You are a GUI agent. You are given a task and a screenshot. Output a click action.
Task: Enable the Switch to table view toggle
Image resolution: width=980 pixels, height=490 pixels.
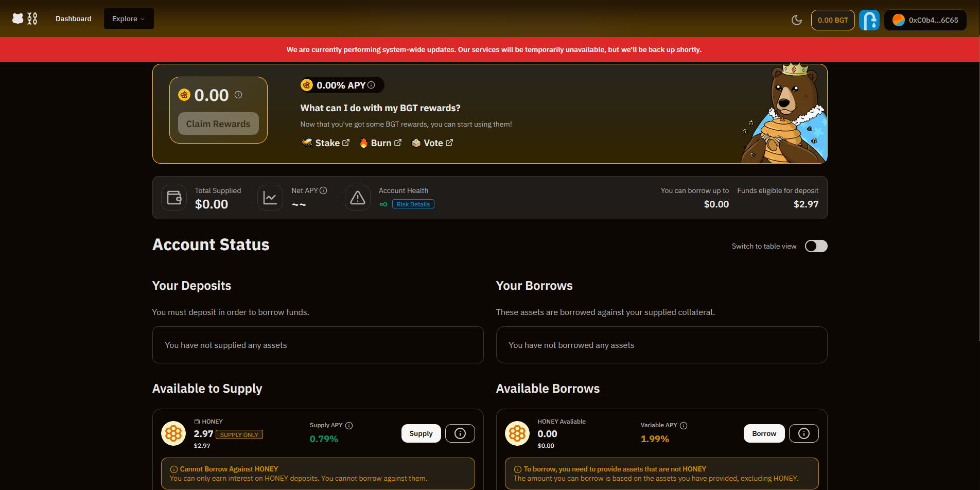point(816,246)
